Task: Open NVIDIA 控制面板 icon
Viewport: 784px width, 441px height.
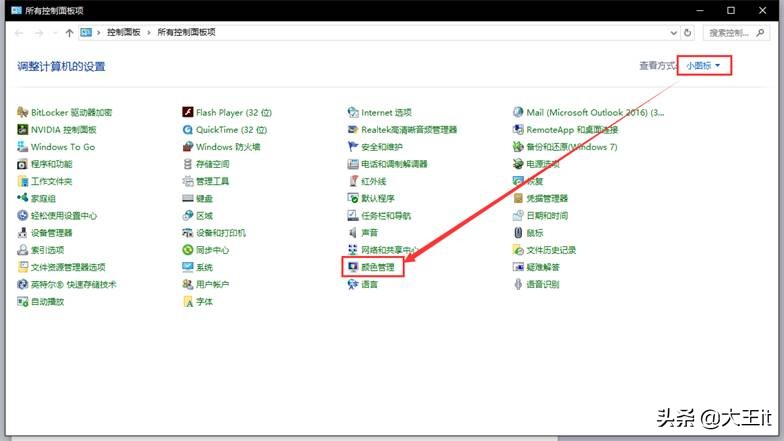Action: pos(22,130)
